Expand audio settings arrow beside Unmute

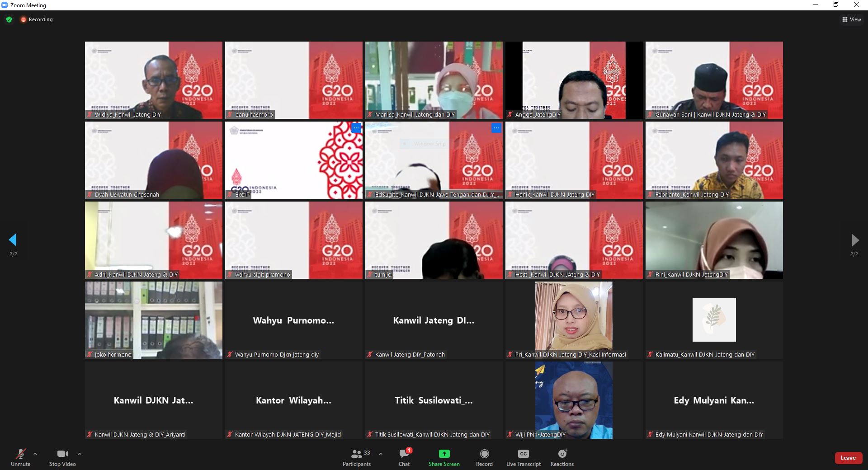click(x=35, y=454)
